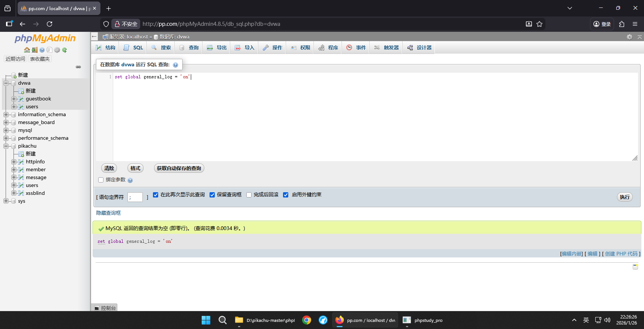Expand performance_schema database node

6,138
